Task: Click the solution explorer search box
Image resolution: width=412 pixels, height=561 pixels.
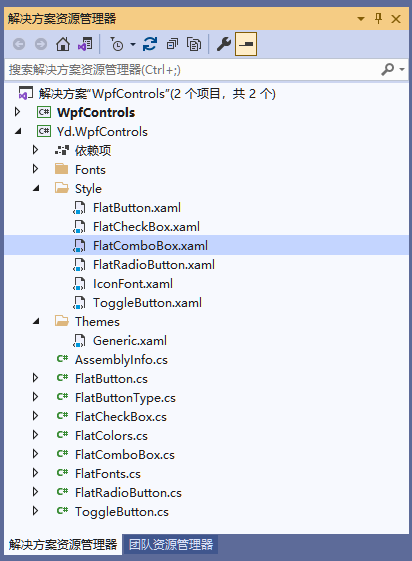Action: pos(193,69)
